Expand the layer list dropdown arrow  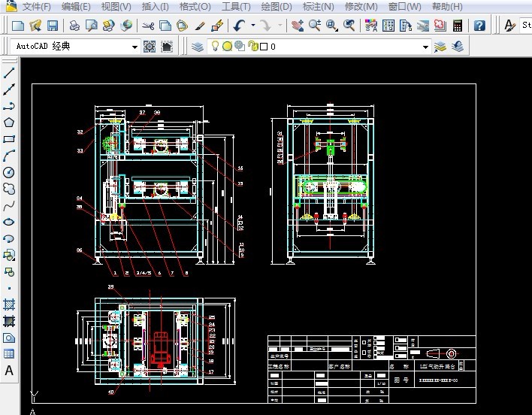(x=425, y=47)
